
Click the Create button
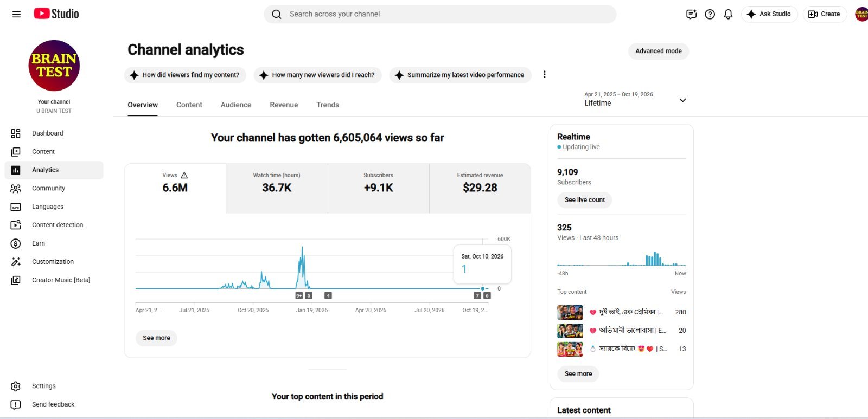pos(825,14)
